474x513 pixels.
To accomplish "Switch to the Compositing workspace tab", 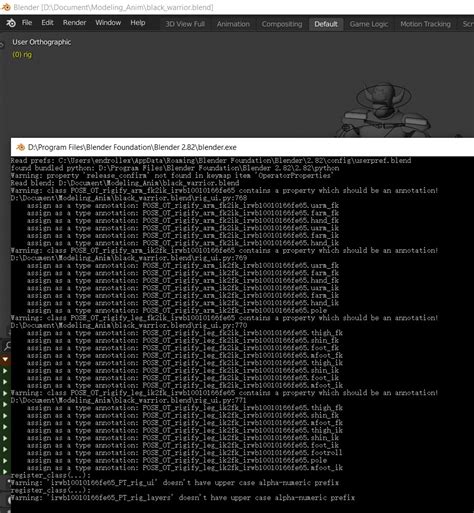I will click(x=282, y=24).
